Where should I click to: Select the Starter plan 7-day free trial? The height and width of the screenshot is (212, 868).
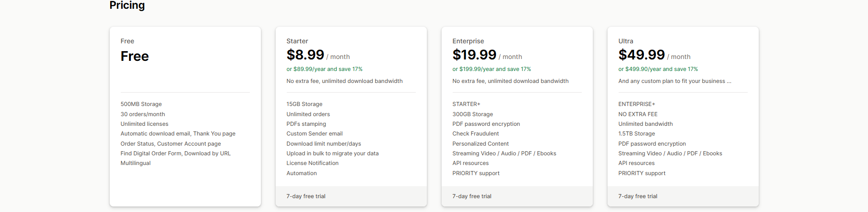point(306,196)
